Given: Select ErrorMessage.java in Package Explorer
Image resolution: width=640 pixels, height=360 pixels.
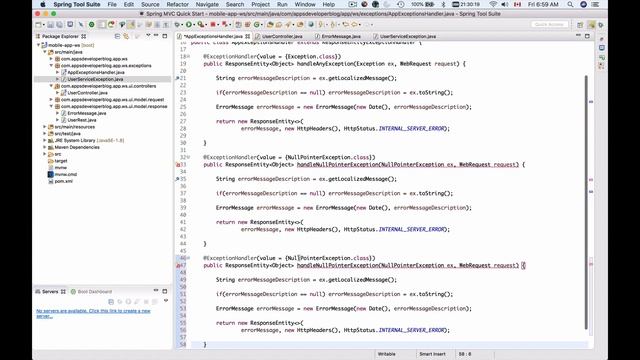Looking at the screenshot, I should pyautogui.click(x=86, y=113).
